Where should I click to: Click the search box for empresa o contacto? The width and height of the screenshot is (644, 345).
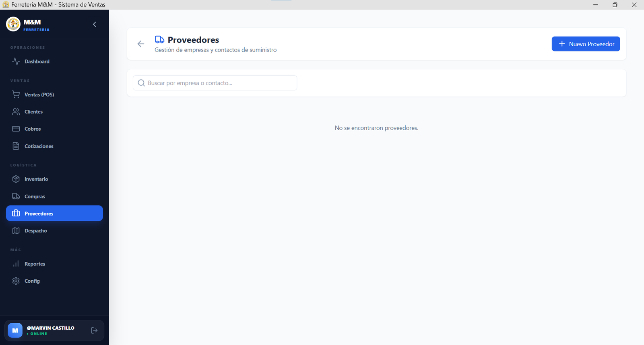pos(215,83)
